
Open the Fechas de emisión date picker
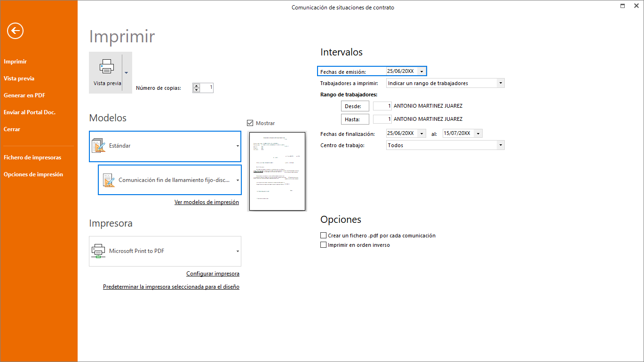(x=422, y=71)
